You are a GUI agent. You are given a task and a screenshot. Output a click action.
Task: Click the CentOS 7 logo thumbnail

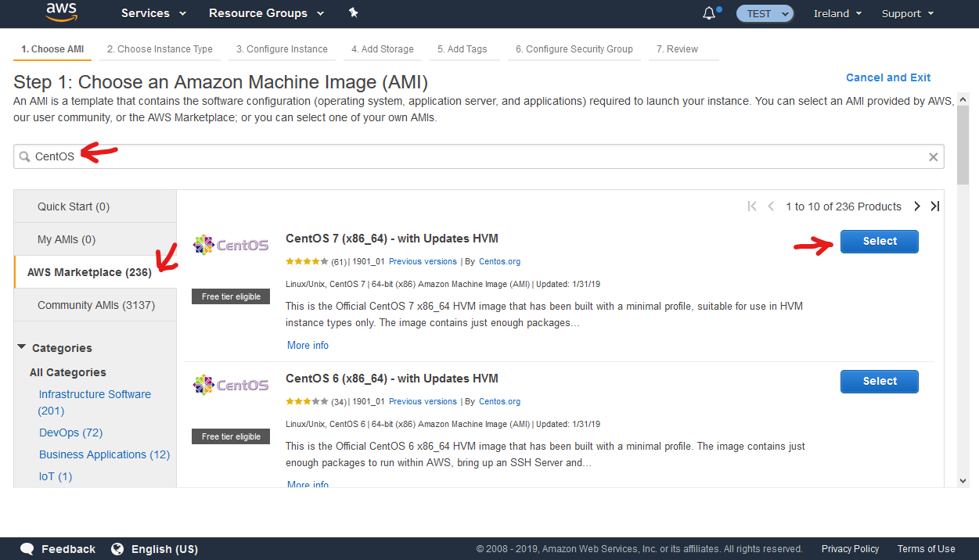(x=231, y=245)
